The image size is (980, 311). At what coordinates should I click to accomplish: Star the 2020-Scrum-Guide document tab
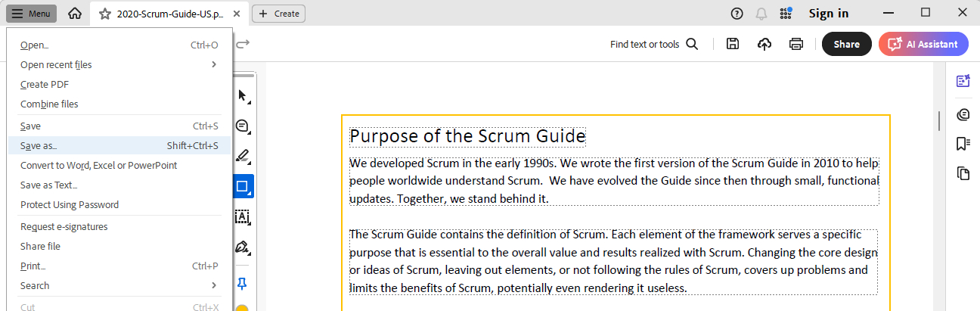click(x=105, y=14)
